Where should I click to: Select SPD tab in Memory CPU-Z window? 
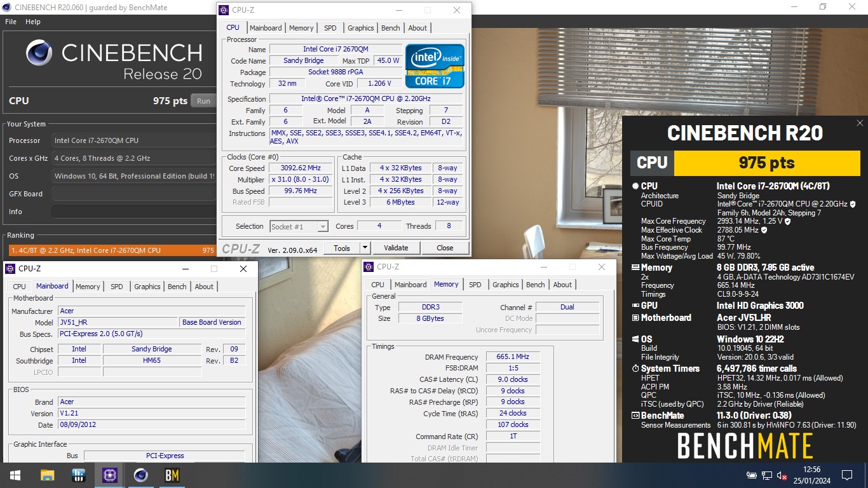475,285
